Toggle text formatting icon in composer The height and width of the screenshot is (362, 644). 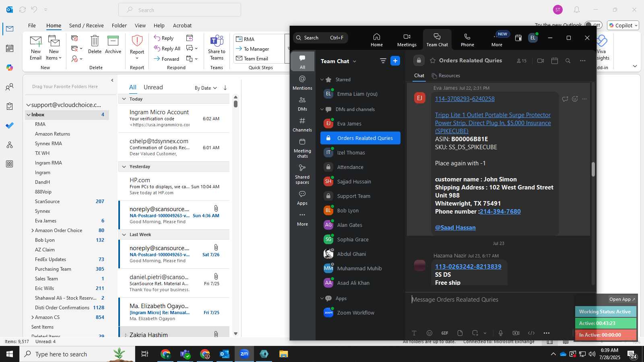click(x=414, y=333)
